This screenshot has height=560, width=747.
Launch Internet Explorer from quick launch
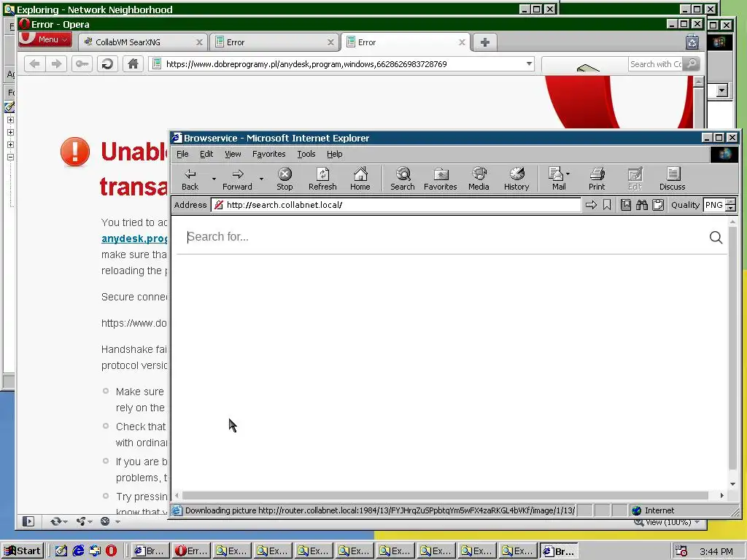pos(78,551)
